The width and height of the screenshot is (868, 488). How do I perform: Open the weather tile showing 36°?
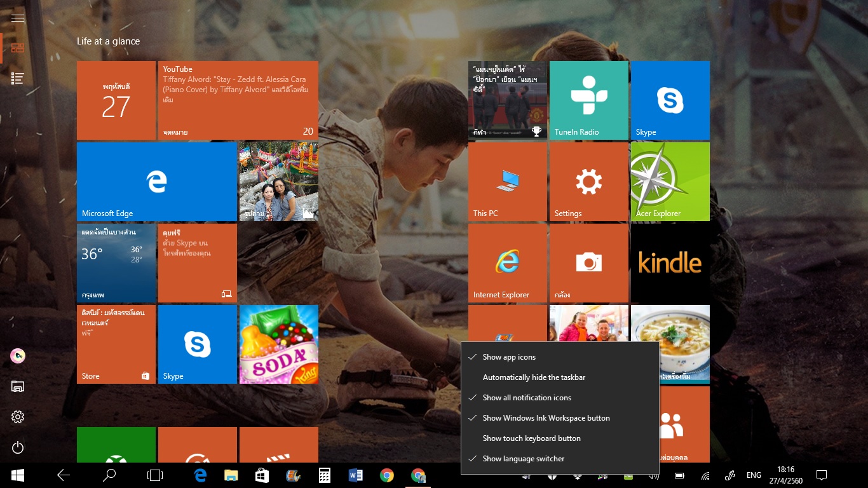116,263
